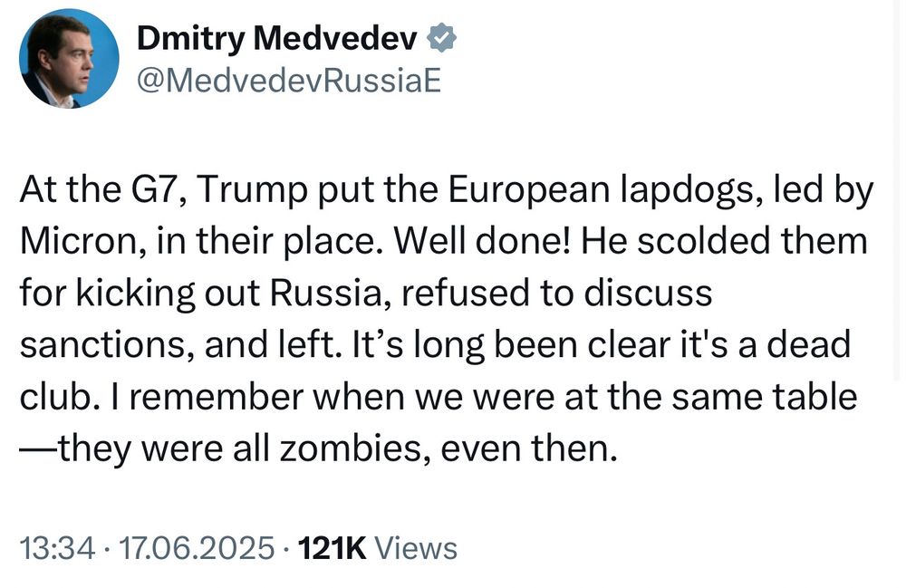The image size is (906, 588).
Task: Visit the @MedvedevRussiaE handle link
Action: coord(289,81)
